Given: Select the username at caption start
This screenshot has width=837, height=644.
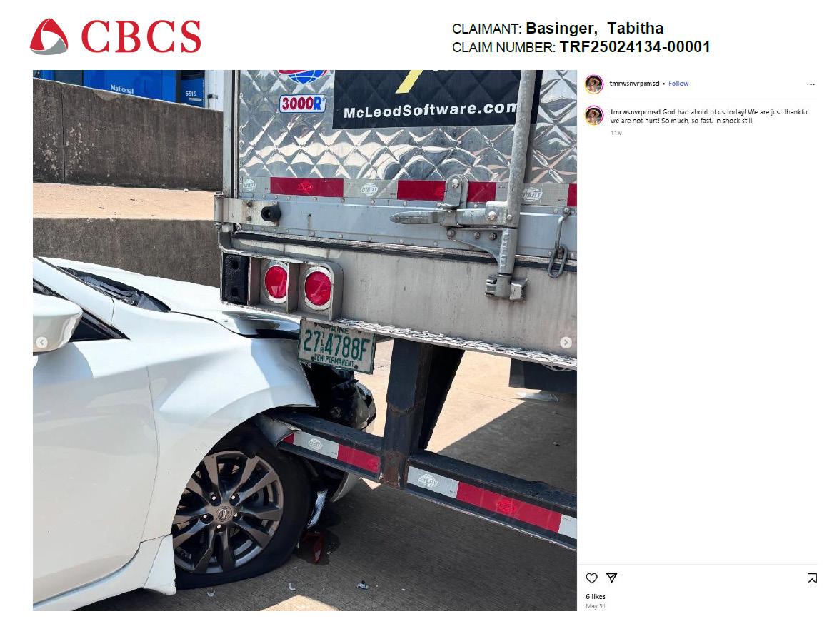Looking at the screenshot, I should click(635, 112).
